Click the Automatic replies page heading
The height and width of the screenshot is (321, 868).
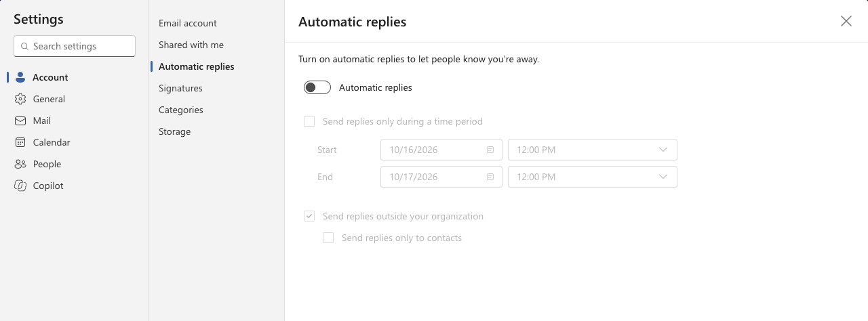pyautogui.click(x=353, y=22)
